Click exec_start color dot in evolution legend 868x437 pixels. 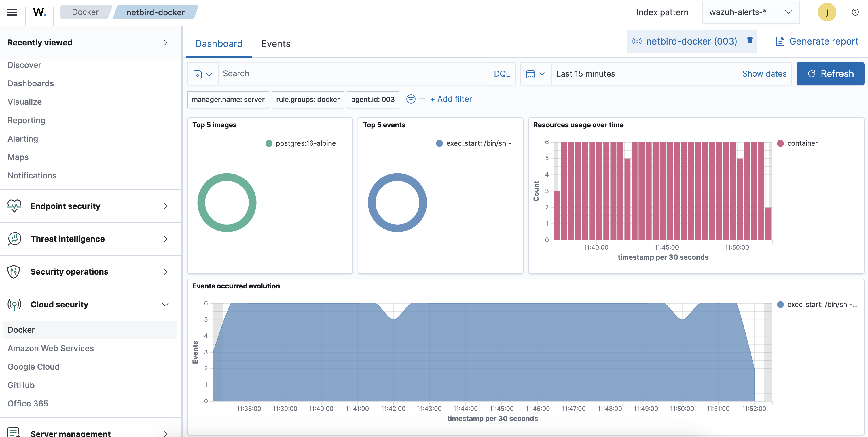coord(780,304)
